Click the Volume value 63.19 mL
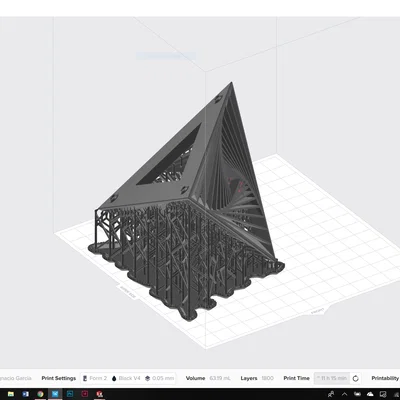Screen dimensions: 400x400 click(220, 378)
